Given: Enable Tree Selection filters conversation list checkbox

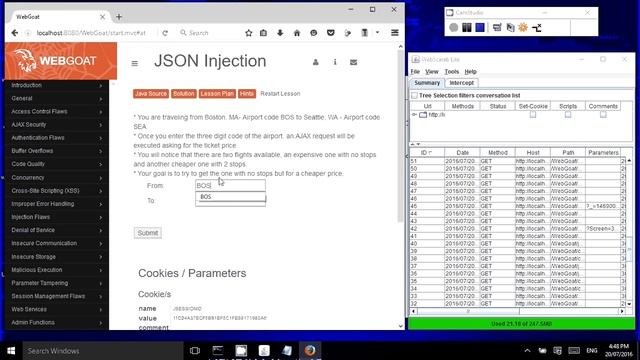Looking at the screenshot, I should (414, 96).
